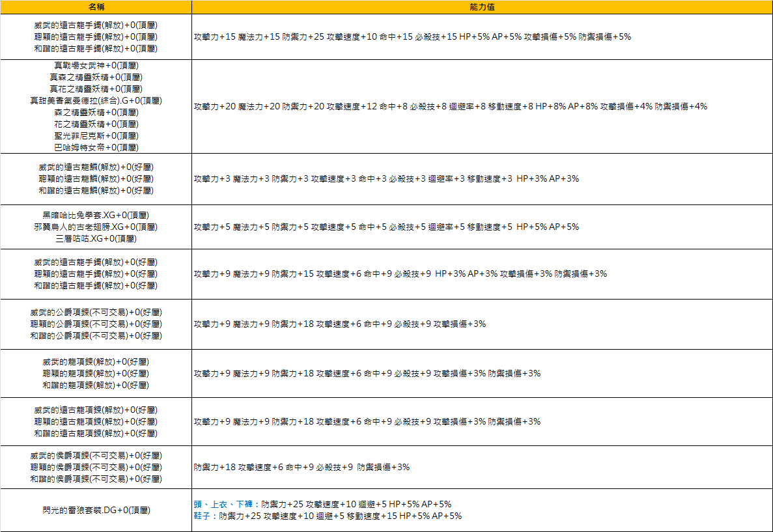Click the blue 頭、上衣、下褲 stats line

click(x=322, y=505)
